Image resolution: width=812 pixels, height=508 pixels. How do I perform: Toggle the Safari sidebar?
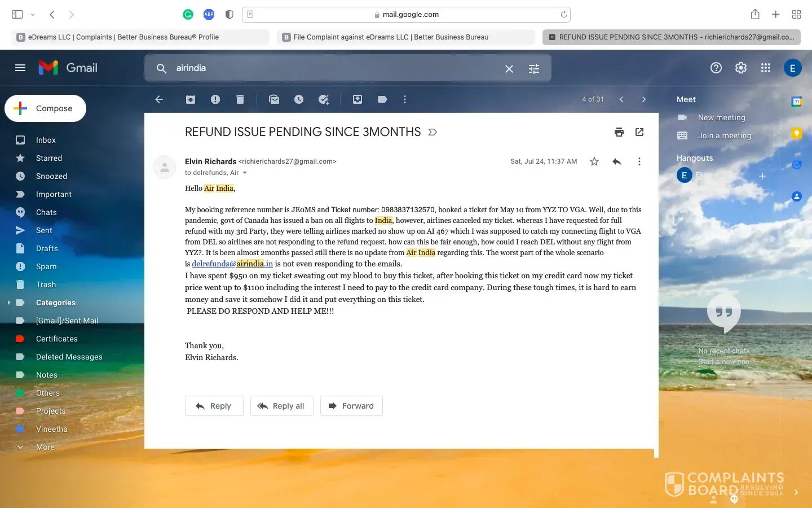pyautogui.click(x=17, y=15)
